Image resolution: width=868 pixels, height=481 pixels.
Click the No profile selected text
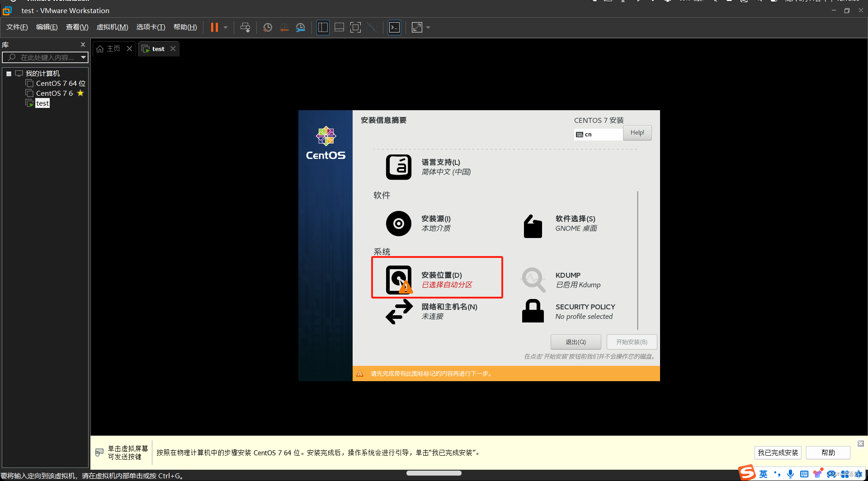pyautogui.click(x=584, y=317)
